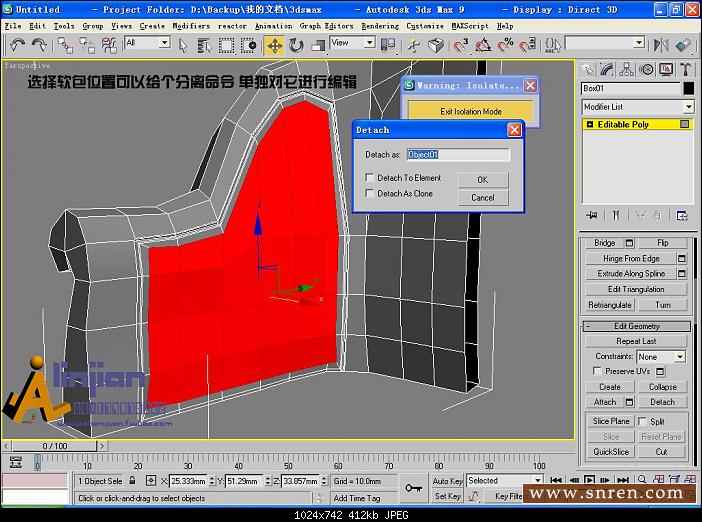702x522 pixels.
Task: Open the Hierarchy command panel tab
Action: pyautogui.click(x=627, y=69)
